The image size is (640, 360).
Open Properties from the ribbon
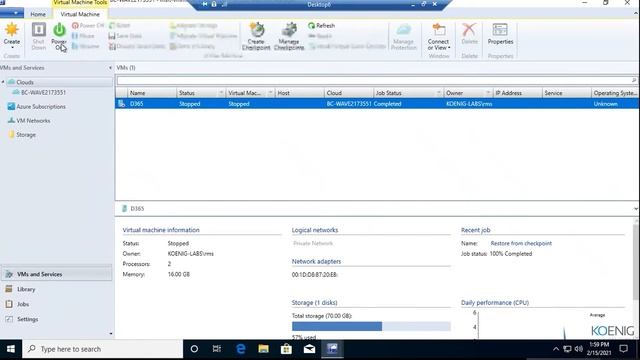(500, 34)
